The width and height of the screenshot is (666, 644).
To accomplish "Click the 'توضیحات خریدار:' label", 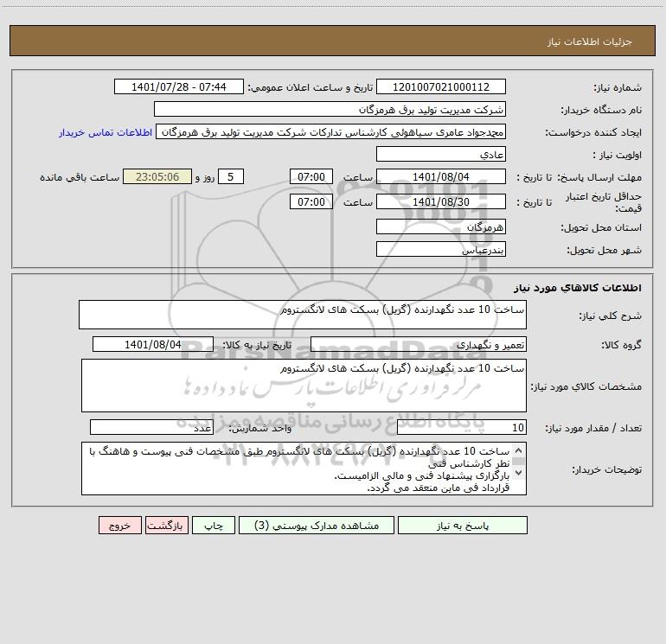I will 606,469.
